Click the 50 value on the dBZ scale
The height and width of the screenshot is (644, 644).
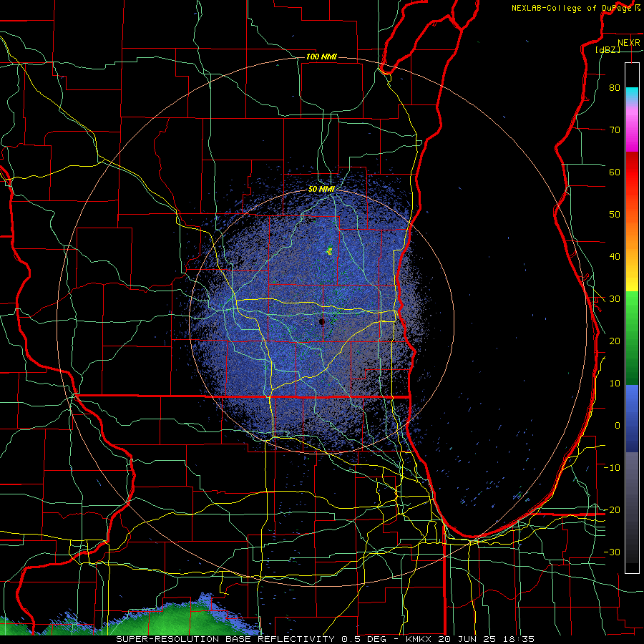615,215
